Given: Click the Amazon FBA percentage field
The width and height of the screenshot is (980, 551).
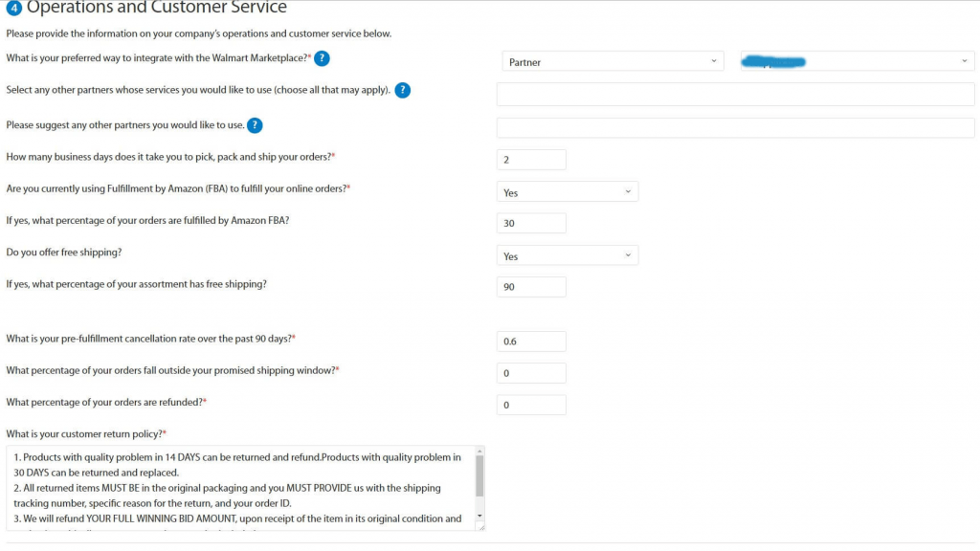Looking at the screenshot, I should (x=531, y=223).
